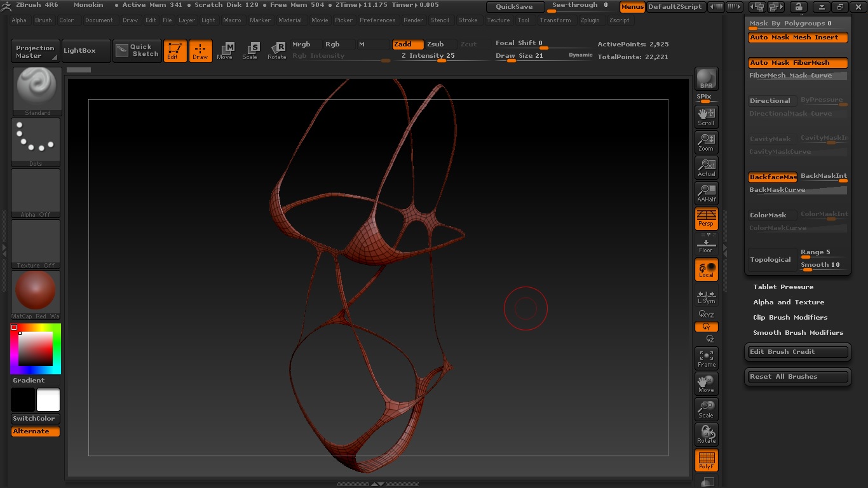Select the Rotate tool in top shelf
This screenshot has height=488, width=868.
click(x=276, y=51)
